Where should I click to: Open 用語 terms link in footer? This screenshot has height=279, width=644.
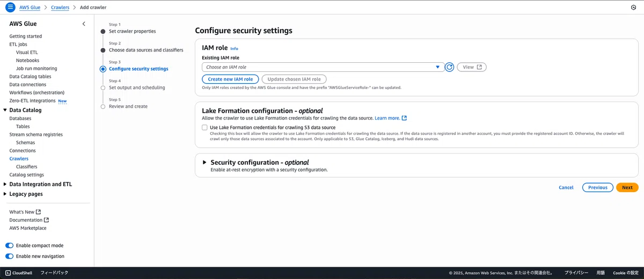601,273
